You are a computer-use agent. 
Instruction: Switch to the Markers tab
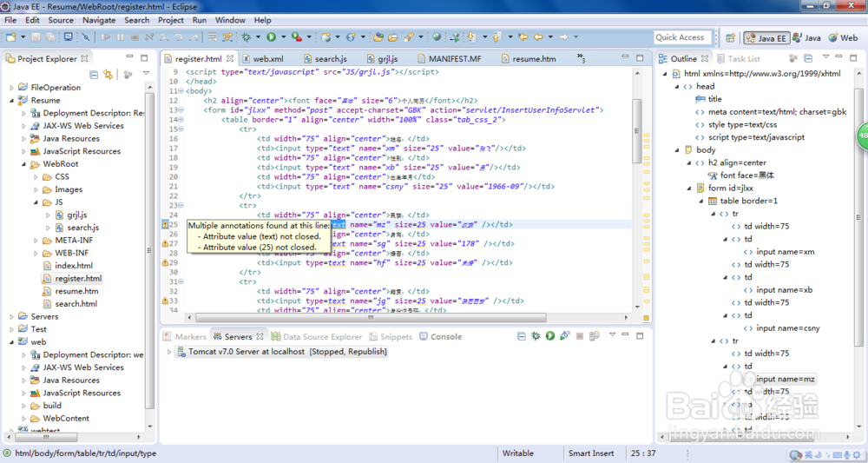coord(185,336)
